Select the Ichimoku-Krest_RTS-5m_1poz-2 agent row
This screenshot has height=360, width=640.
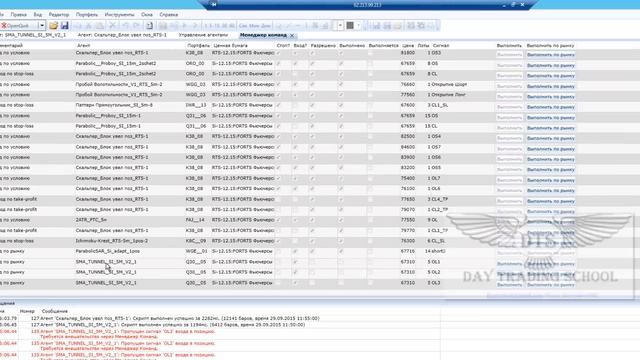(112, 241)
